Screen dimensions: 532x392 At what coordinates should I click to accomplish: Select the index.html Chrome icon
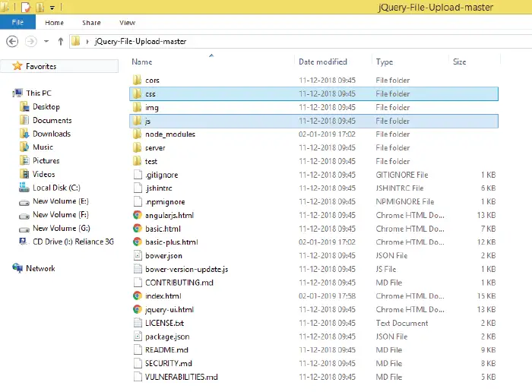coord(138,296)
